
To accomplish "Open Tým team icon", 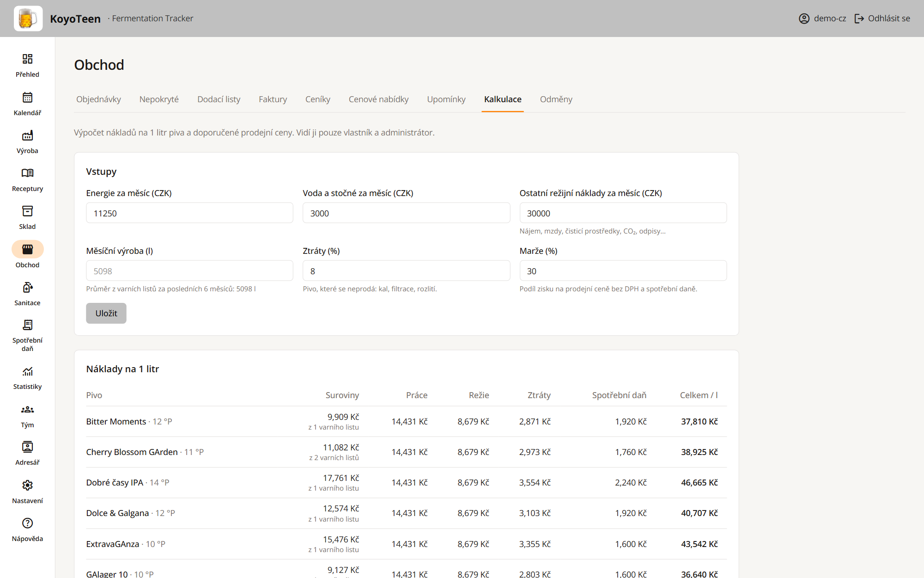I will 27,409.
